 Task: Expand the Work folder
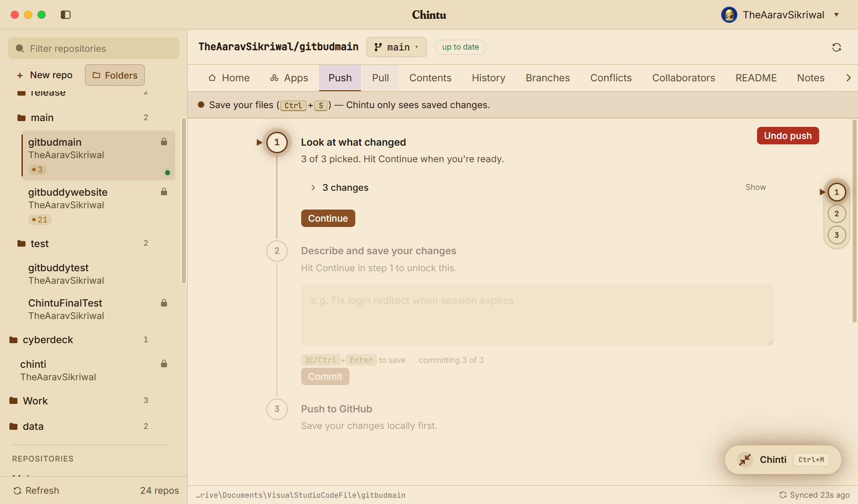pos(79,401)
